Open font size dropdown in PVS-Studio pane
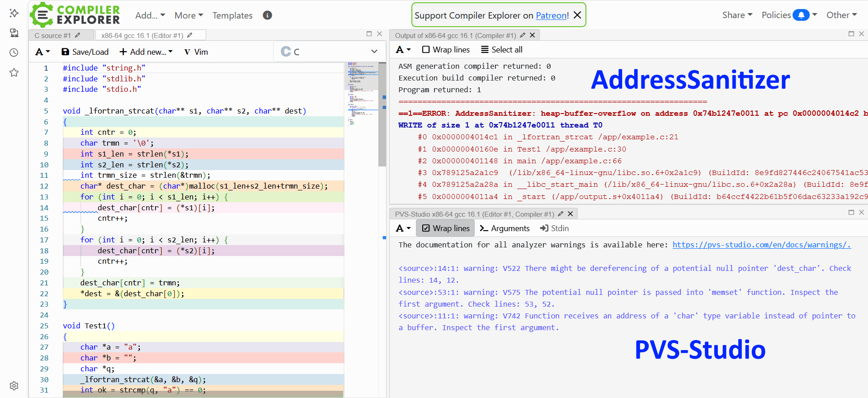Screen dimensions: 868x398 point(403,228)
